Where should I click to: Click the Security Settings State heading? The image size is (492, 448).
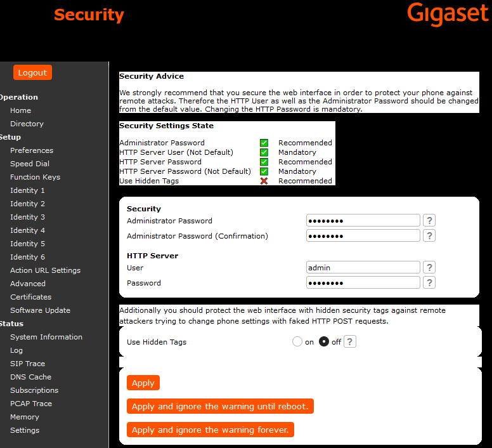[166, 126]
